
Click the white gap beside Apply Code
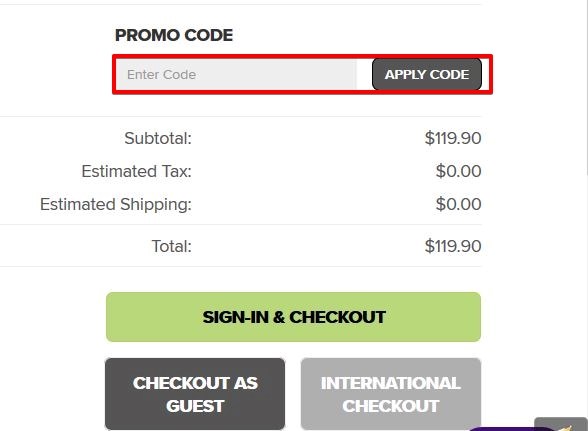(364, 74)
